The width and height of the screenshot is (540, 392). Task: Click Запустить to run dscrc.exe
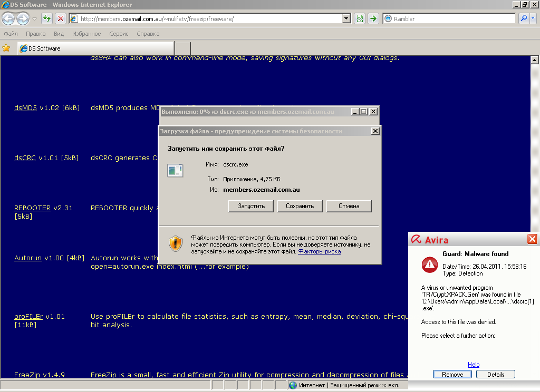point(251,206)
